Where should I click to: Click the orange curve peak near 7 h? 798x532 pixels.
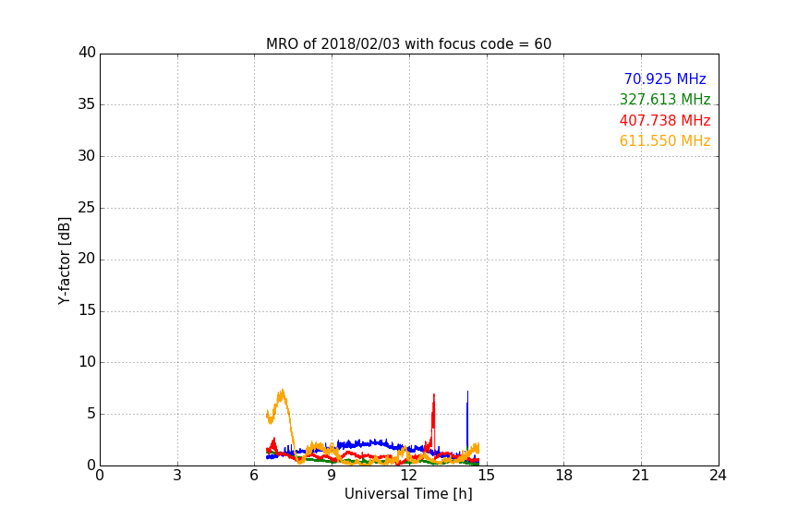282,393
